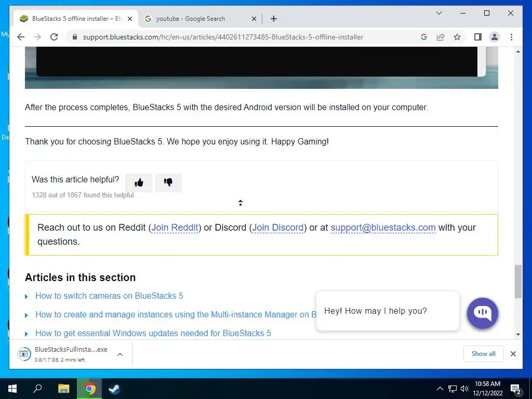Image resolution: width=532 pixels, height=399 pixels.
Task: Open Steam from the taskbar
Action: (x=114, y=389)
